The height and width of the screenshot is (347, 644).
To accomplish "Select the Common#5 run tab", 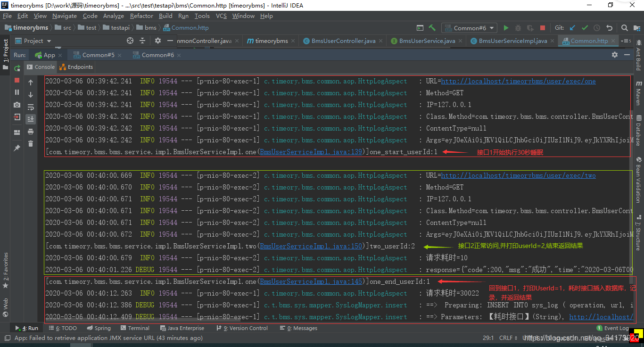I will [x=98, y=55].
